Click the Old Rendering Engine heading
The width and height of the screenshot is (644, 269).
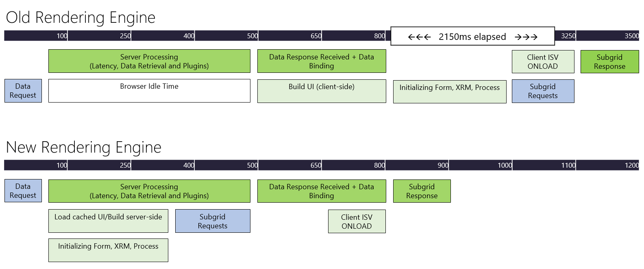(80, 17)
